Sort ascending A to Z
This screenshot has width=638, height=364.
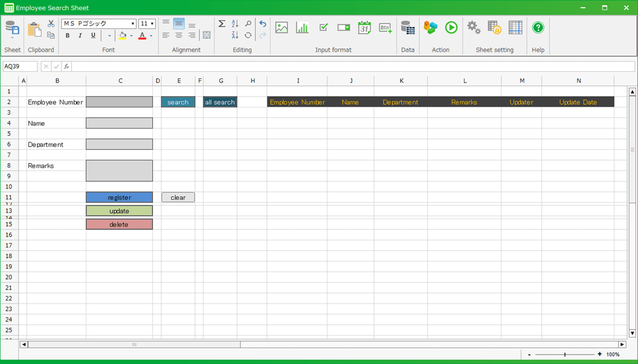pos(235,24)
